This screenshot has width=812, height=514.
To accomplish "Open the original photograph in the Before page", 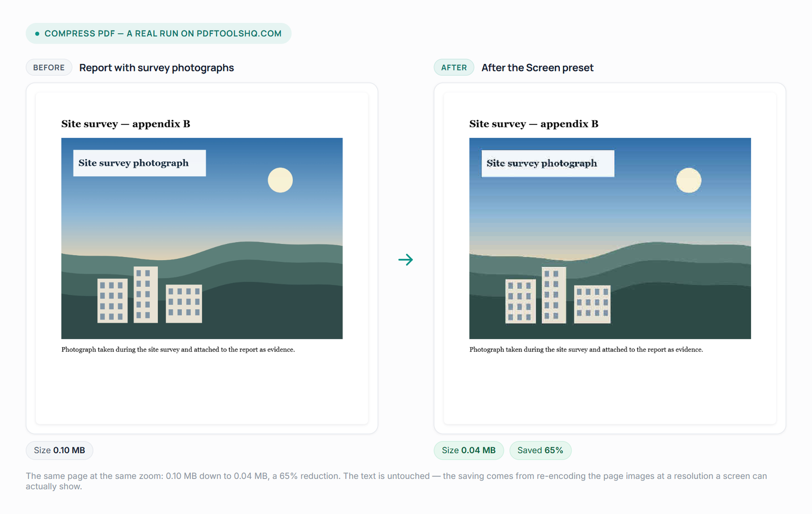I will point(202,238).
